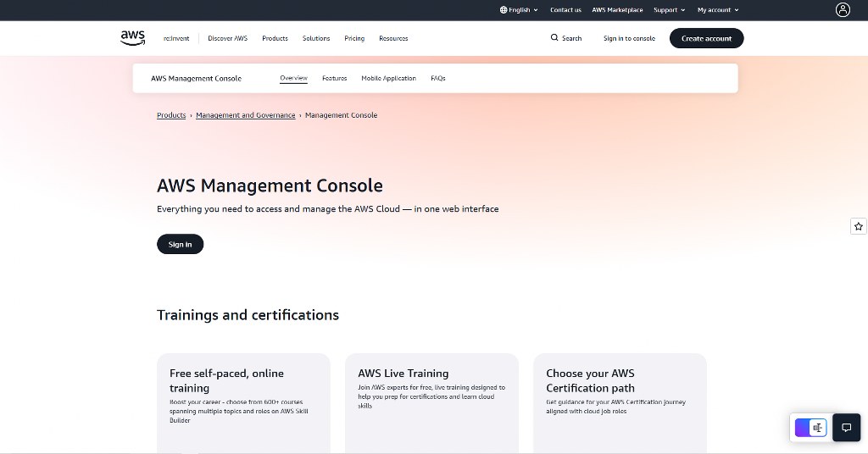Click the star feedback icon on right edge
868x454 pixels.
[x=858, y=226]
